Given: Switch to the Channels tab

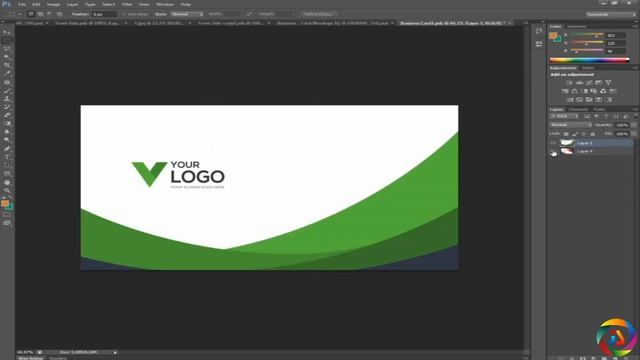Looking at the screenshot, I should 578,109.
